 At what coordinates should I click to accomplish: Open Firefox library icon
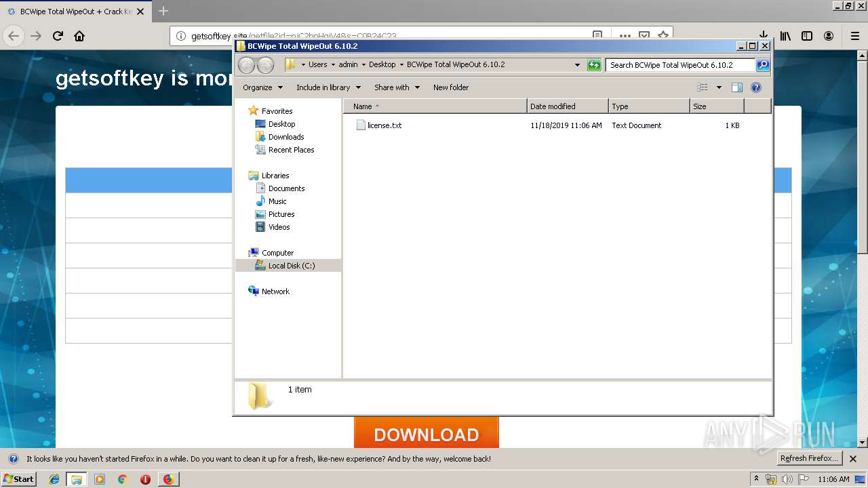click(x=785, y=36)
